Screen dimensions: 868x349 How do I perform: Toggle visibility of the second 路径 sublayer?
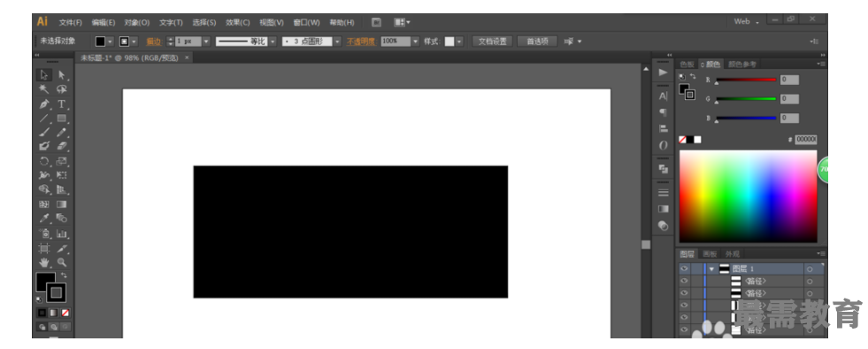tap(684, 293)
